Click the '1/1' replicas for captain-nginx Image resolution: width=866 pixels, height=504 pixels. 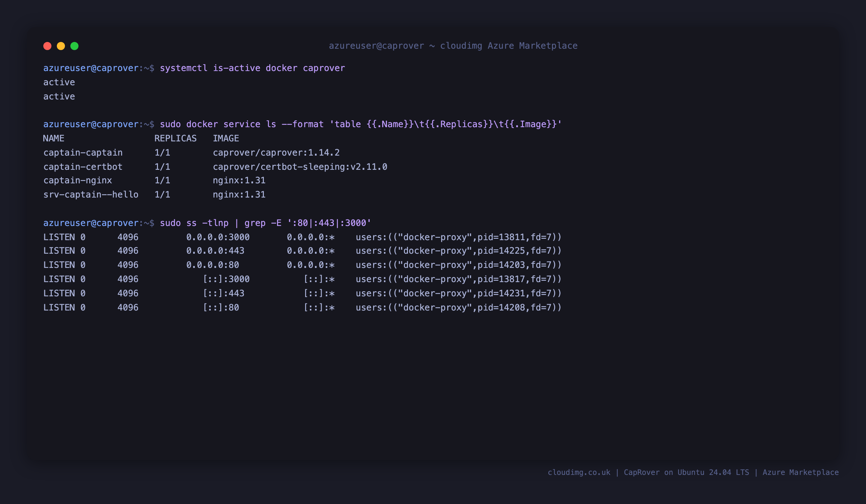[162, 180]
